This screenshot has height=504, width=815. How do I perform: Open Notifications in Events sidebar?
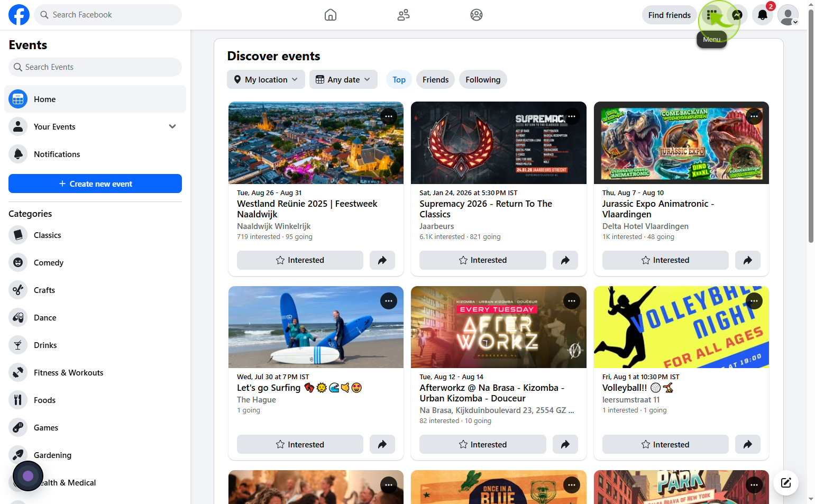95,154
